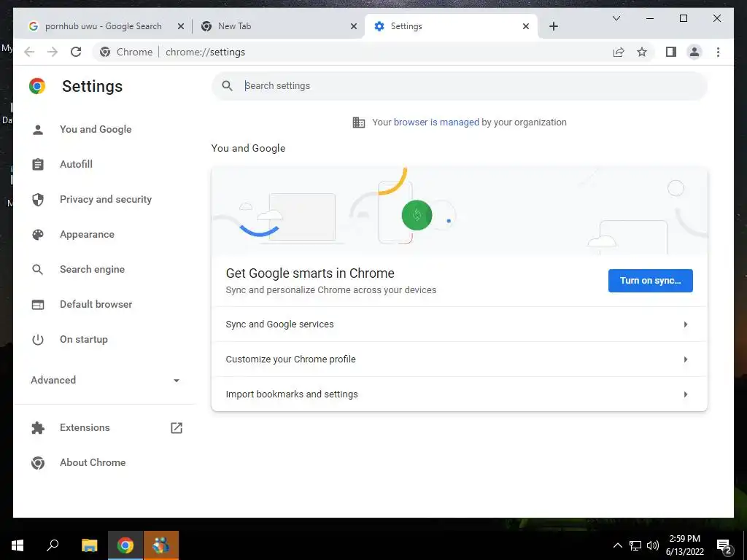Click the Chrome site info chip
Screen dimensions: 747x560
pyautogui.click(x=126, y=52)
